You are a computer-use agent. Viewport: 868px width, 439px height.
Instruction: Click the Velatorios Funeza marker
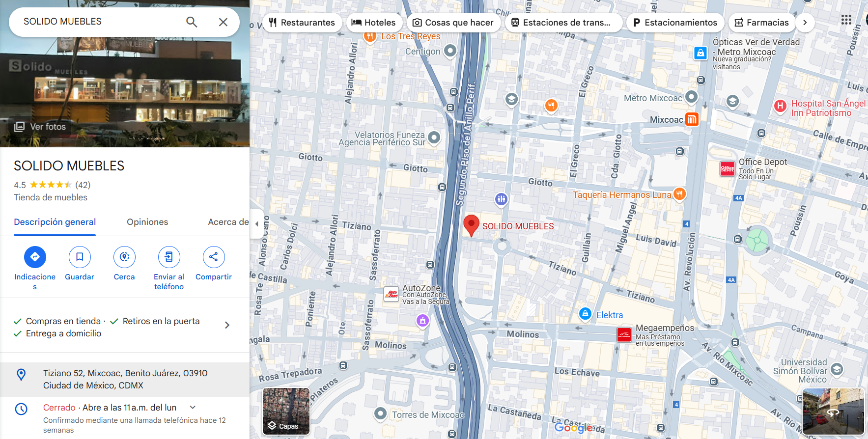coord(434,137)
